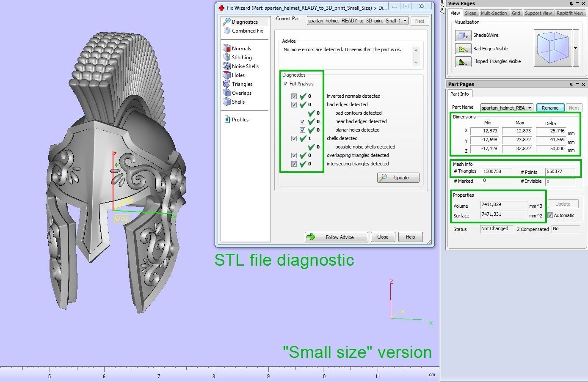Click the # Triangles value field
This screenshot has width=588, height=382.
click(x=497, y=172)
